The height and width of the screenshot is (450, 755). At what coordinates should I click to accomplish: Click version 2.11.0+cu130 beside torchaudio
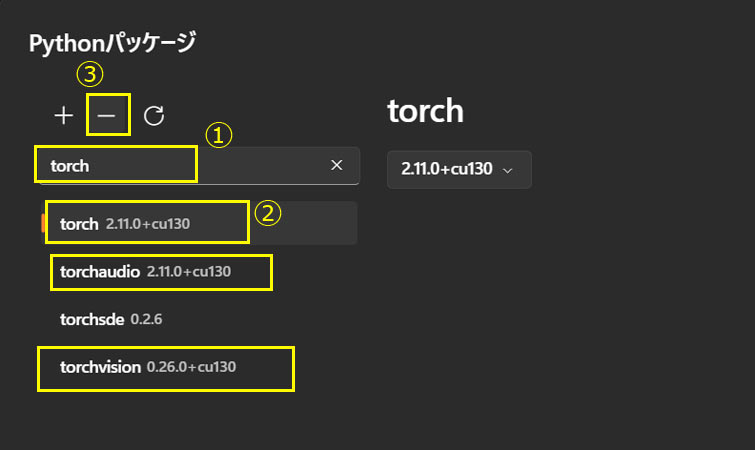tap(189, 271)
